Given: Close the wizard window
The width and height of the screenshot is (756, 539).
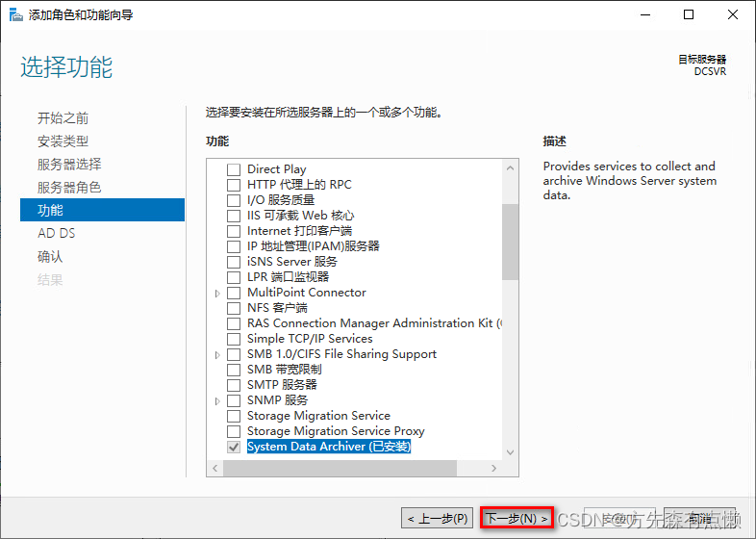Looking at the screenshot, I should [x=733, y=15].
